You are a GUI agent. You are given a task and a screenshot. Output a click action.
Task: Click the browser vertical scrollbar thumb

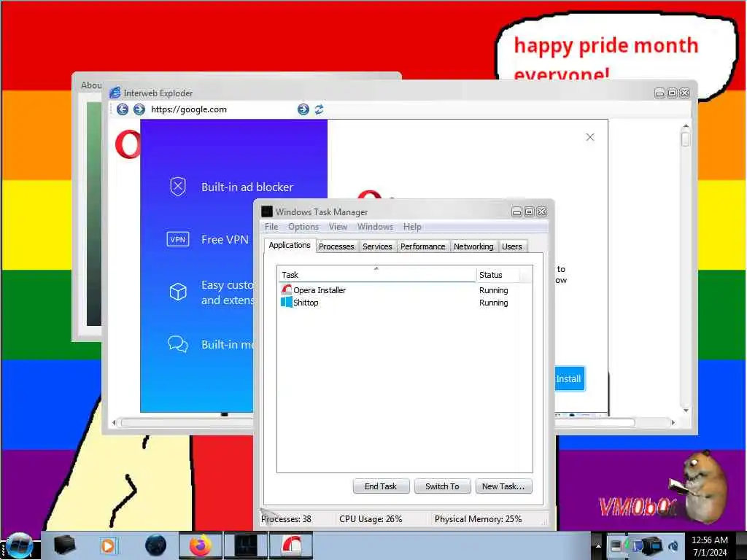point(686,139)
